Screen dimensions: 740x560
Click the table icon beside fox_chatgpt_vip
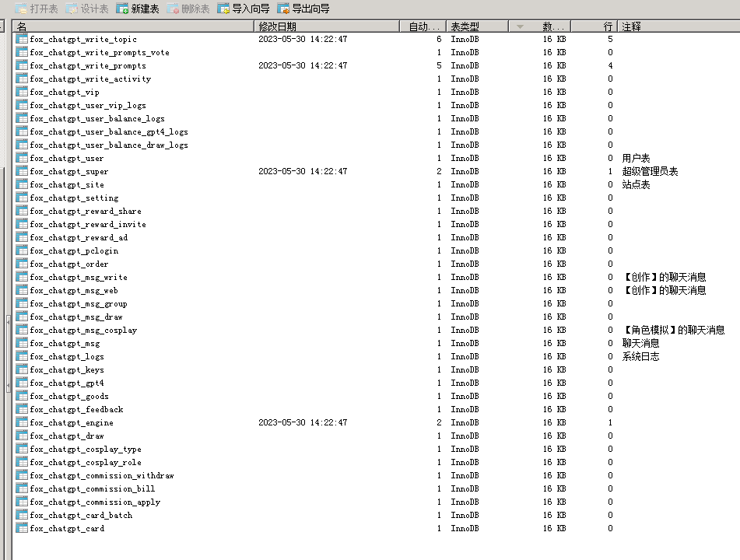point(22,92)
